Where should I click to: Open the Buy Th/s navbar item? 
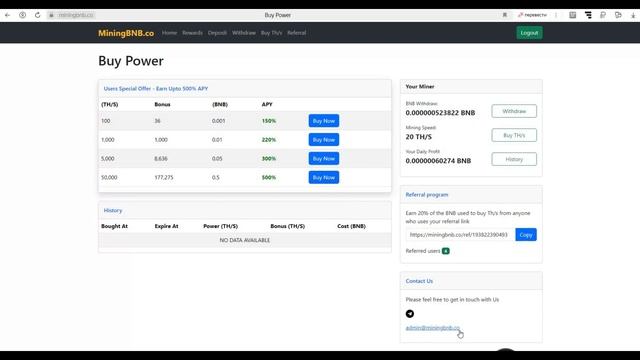click(271, 33)
